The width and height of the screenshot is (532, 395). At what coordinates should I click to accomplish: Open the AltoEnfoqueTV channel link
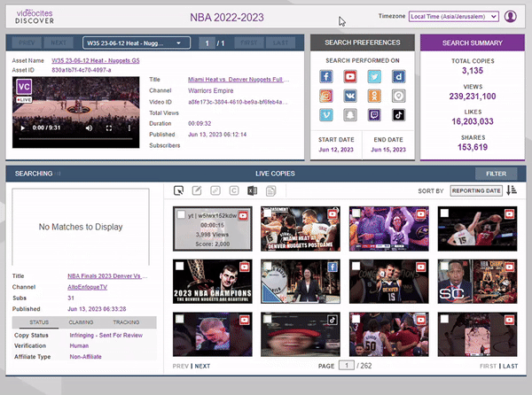(87, 287)
